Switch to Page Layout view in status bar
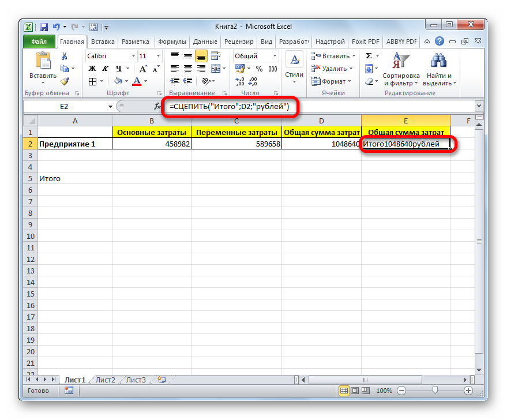The image size is (507, 420). point(355,391)
